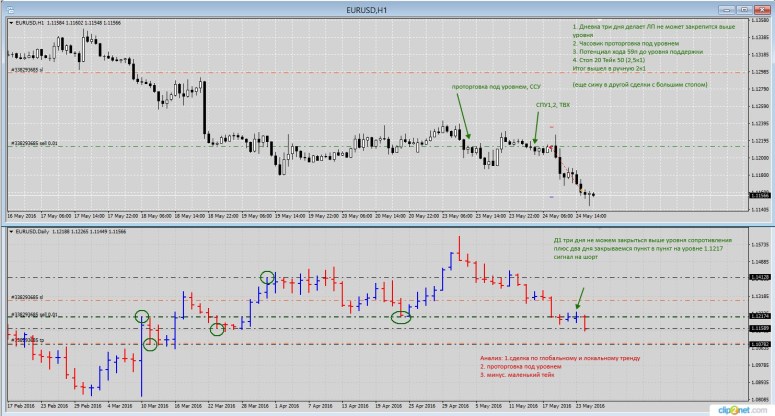This screenshot has height=416, width=775.
Task: Open the EURUSD,H1 chart dropdown triangle
Action: [x=11, y=23]
